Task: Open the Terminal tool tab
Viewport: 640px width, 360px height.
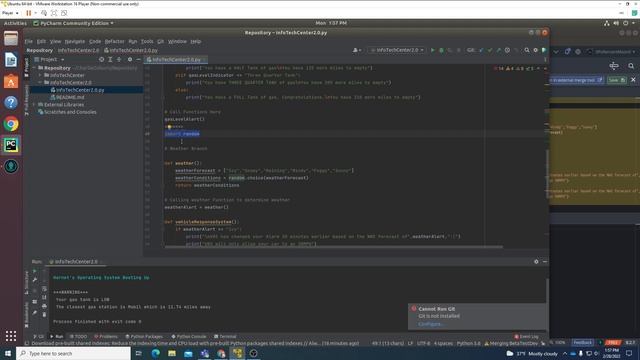Action: tap(225, 337)
